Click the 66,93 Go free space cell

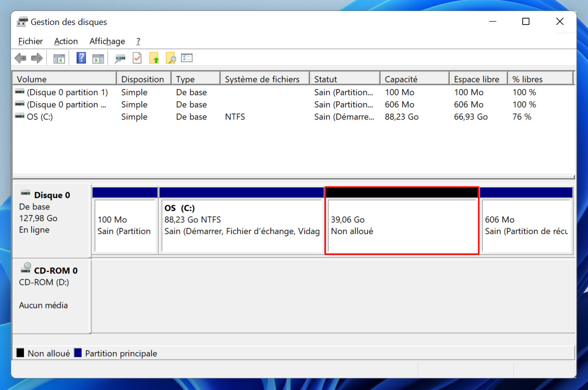point(471,117)
